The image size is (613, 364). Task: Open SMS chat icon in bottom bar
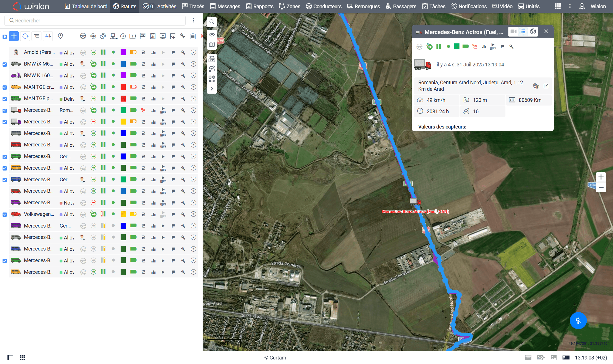[x=541, y=357]
